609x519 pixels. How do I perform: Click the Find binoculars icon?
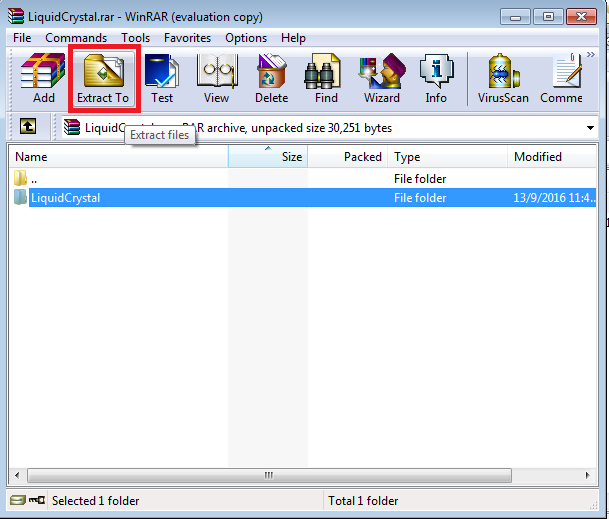point(322,70)
